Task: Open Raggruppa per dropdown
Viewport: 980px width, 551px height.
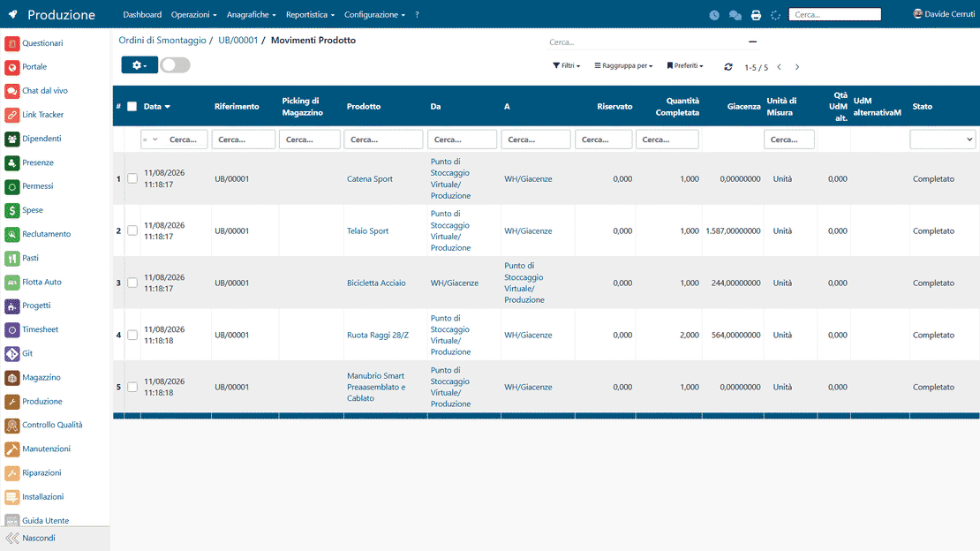Action: click(623, 65)
